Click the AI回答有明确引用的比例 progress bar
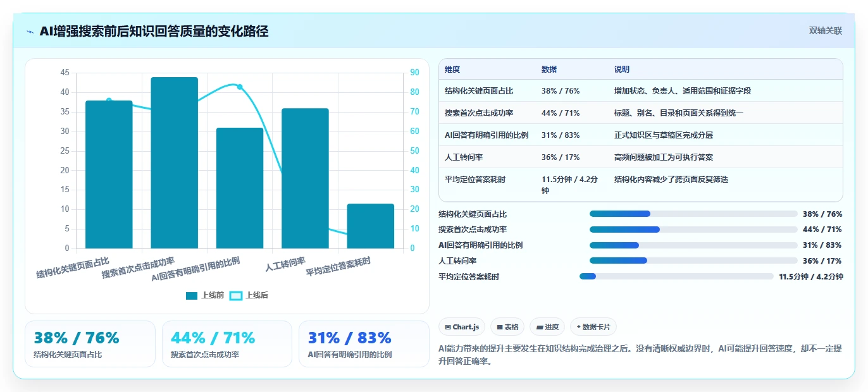The width and height of the screenshot is (868, 392). tap(693, 245)
